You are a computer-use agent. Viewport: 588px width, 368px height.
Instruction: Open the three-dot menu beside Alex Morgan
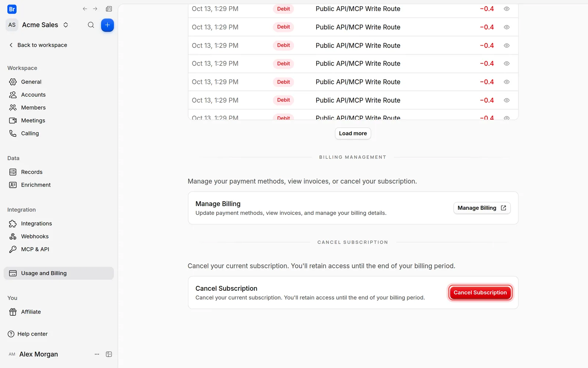point(97,354)
